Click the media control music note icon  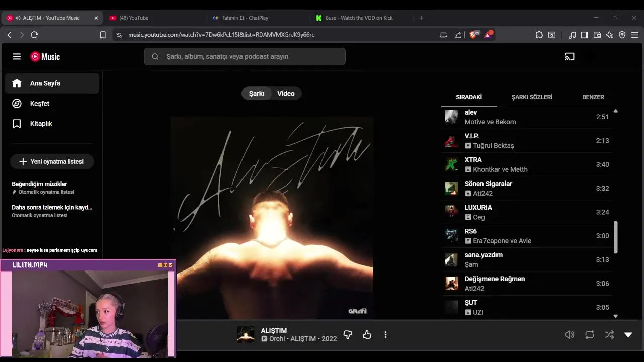coord(572,35)
